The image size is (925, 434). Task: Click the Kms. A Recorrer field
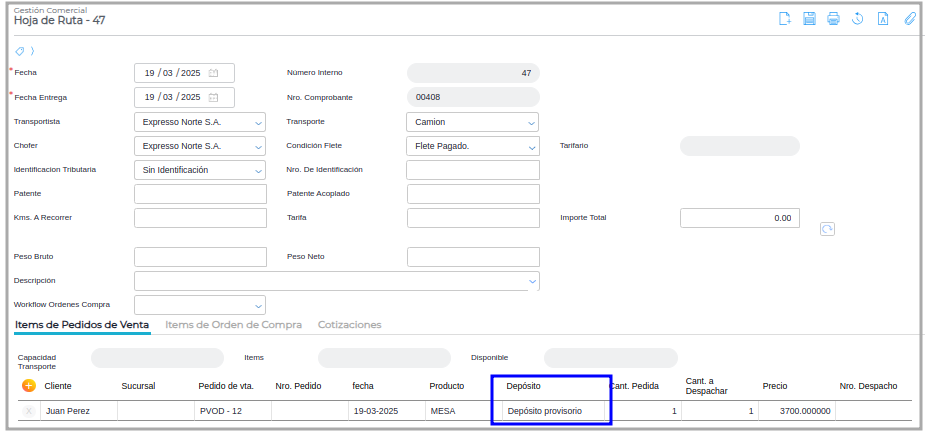[x=200, y=218]
